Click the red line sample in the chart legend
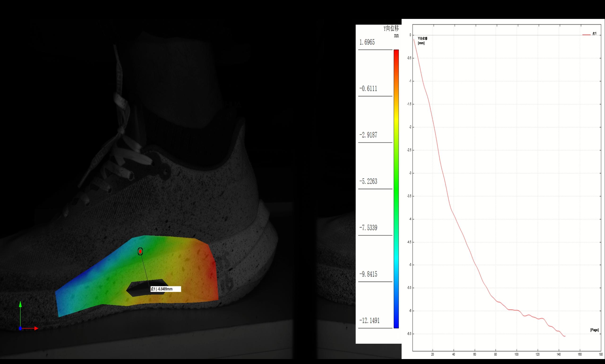 [586, 35]
